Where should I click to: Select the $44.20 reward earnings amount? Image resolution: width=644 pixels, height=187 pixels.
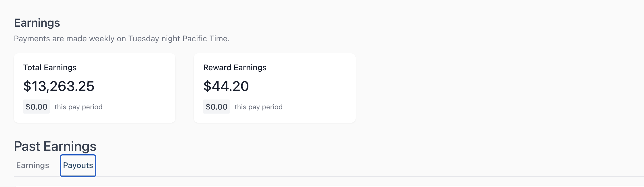tap(226, 86)
